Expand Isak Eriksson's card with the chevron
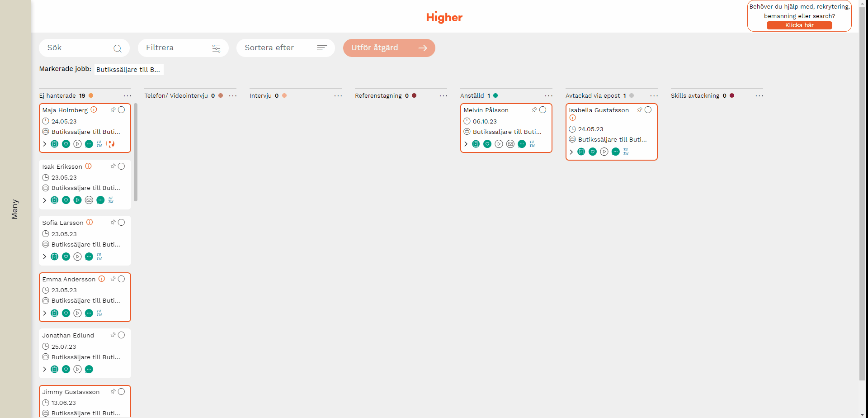868x418 pixels. [45, 200]
